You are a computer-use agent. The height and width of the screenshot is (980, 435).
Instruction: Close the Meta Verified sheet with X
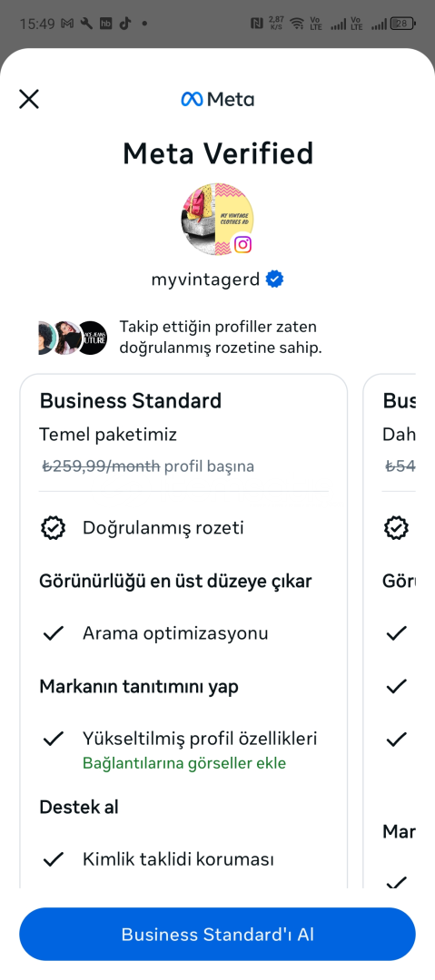29,99
